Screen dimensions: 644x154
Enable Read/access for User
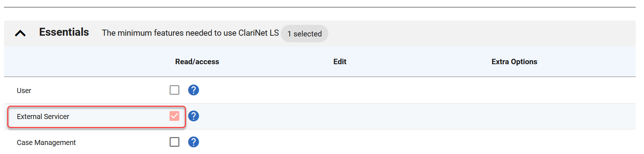(174, 90)
